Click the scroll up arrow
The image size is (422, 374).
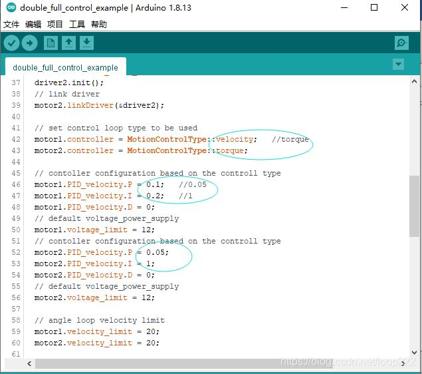point(414,82)
